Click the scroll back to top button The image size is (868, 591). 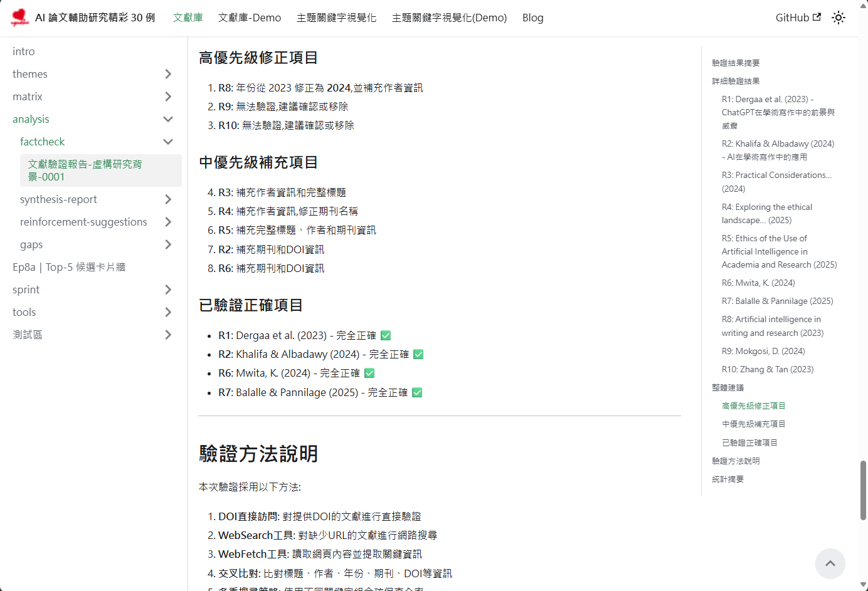pos(830,563)
